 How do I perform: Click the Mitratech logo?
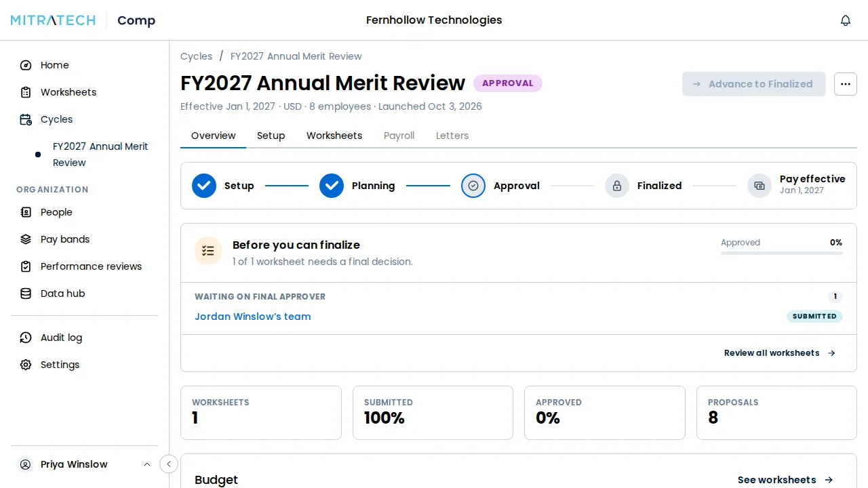click(53, 20)
